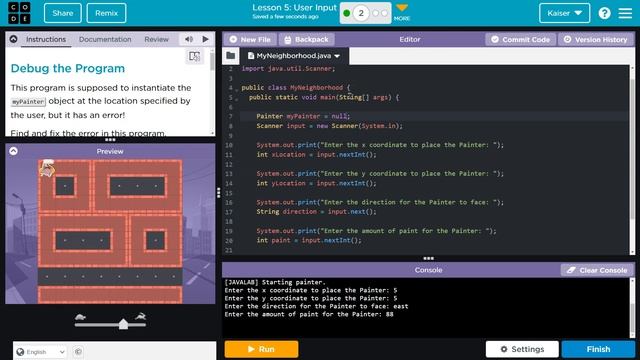This screenshot has height=360, width=640.
Task: Collapse the Preview panel
Action: pyautogui.click(x=13, y=151)
